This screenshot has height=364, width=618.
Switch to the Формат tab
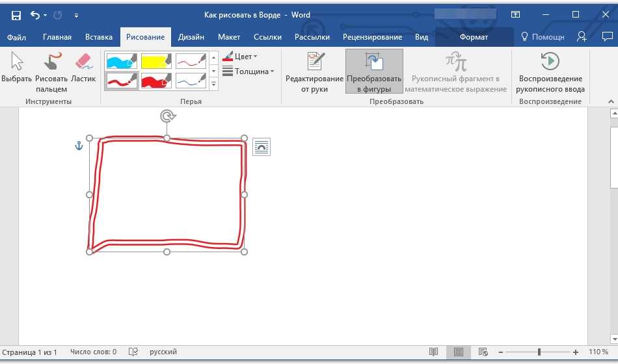474,37
